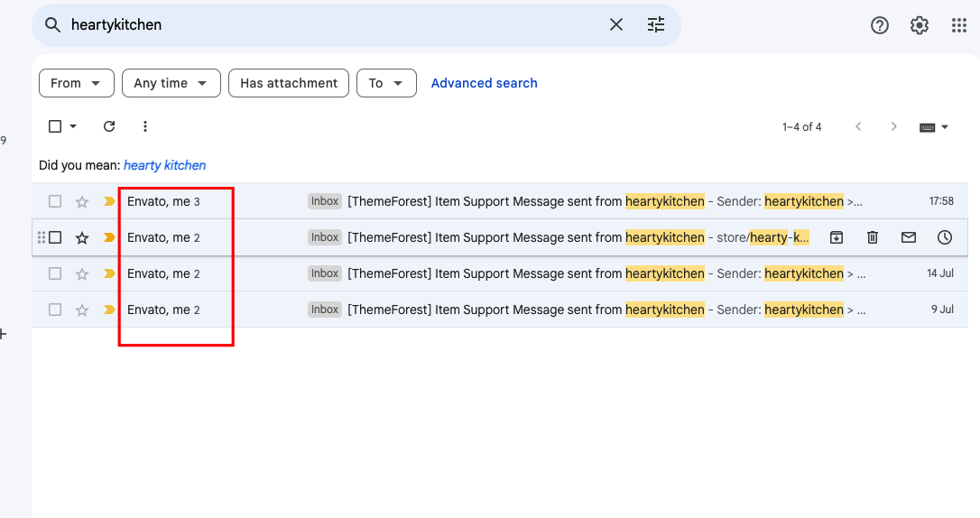Open the Support help icon
The width and height of the screenshot is (980, 518).
tap(879, 25)
